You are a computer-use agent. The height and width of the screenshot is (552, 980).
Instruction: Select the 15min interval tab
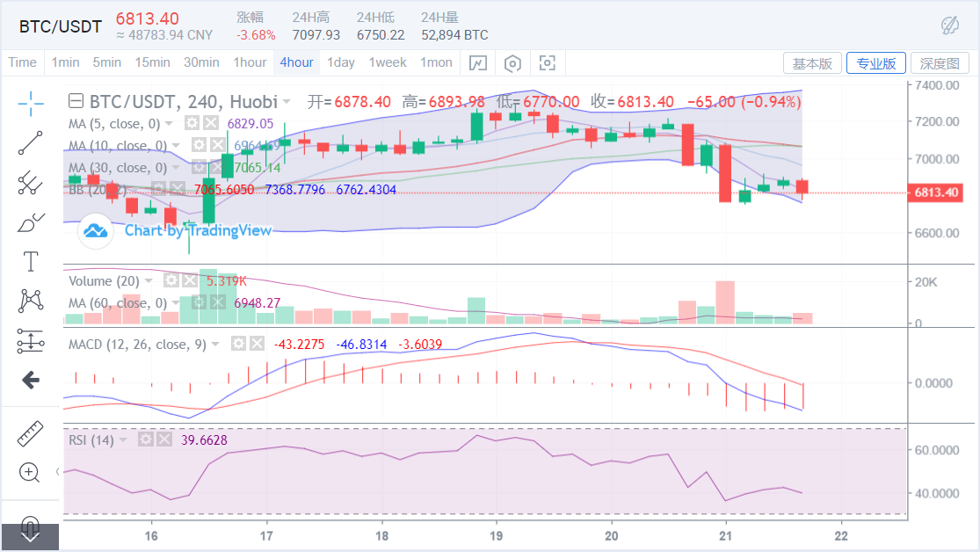pyautogui.click(x=152, y=62)
